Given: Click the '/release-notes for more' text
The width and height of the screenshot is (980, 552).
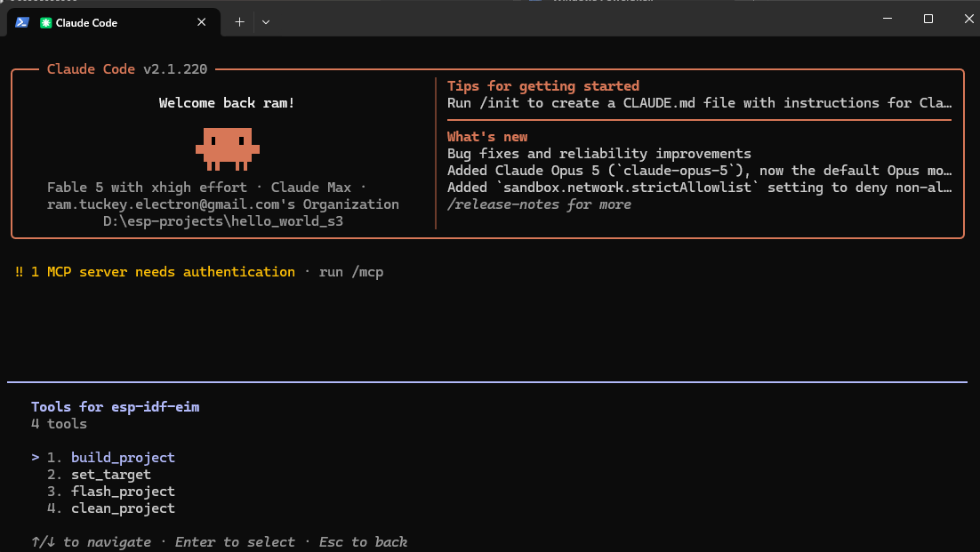Looking at the screenshot, I should click(x=540, y=204).
